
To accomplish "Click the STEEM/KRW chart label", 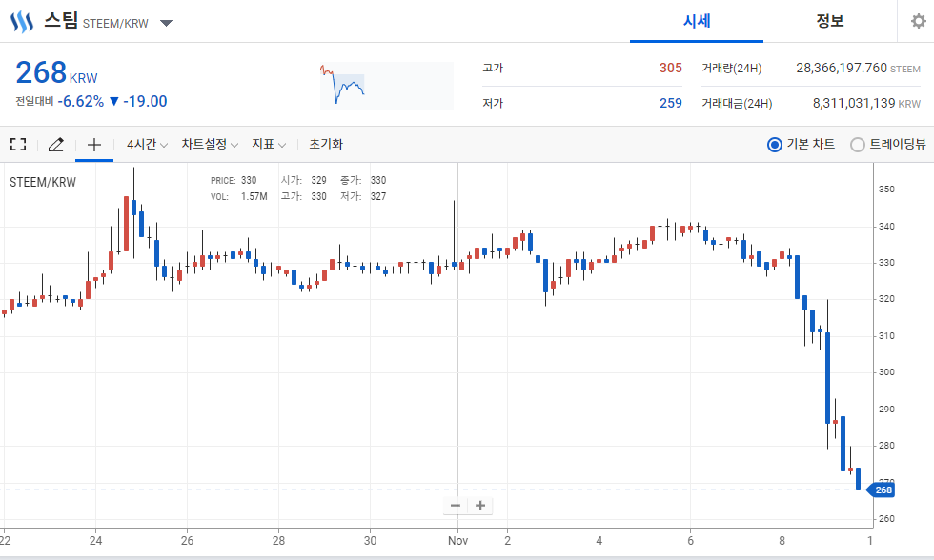I will point(43,182).
